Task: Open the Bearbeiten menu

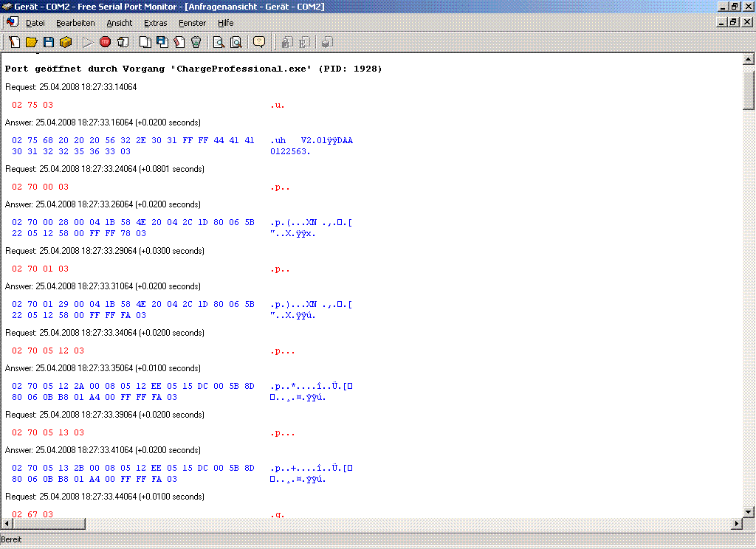Action: [x=75, y=23]
